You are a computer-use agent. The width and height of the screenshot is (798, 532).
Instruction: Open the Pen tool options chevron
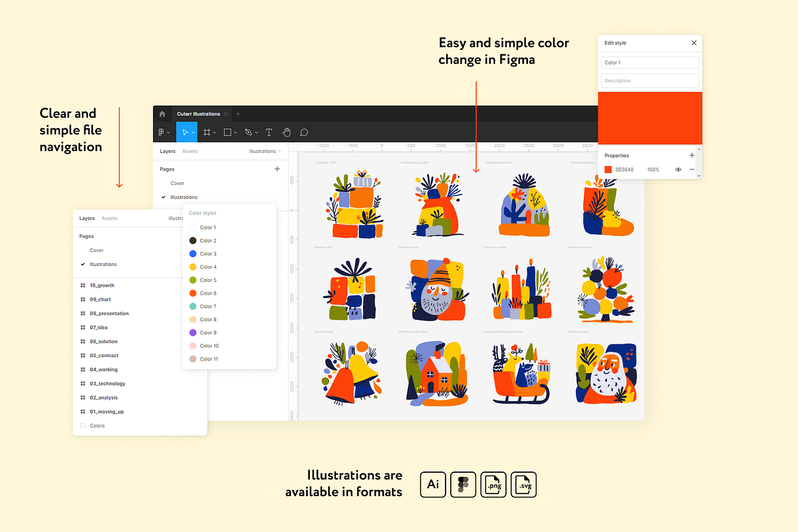tap(256, 132)
